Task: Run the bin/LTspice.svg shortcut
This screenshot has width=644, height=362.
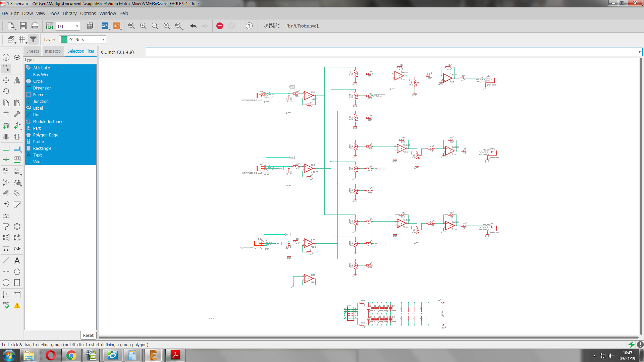Action: pos(303,26)
